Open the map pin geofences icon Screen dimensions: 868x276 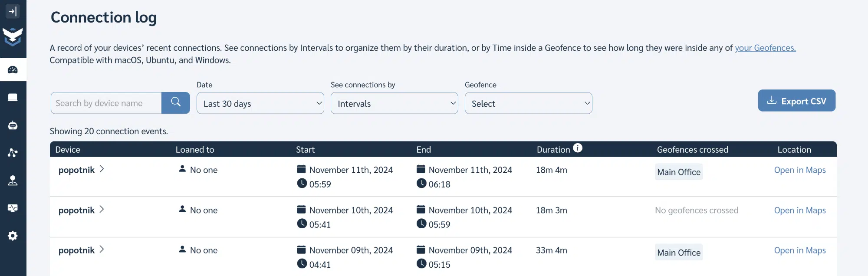click(x=13, y=181)
